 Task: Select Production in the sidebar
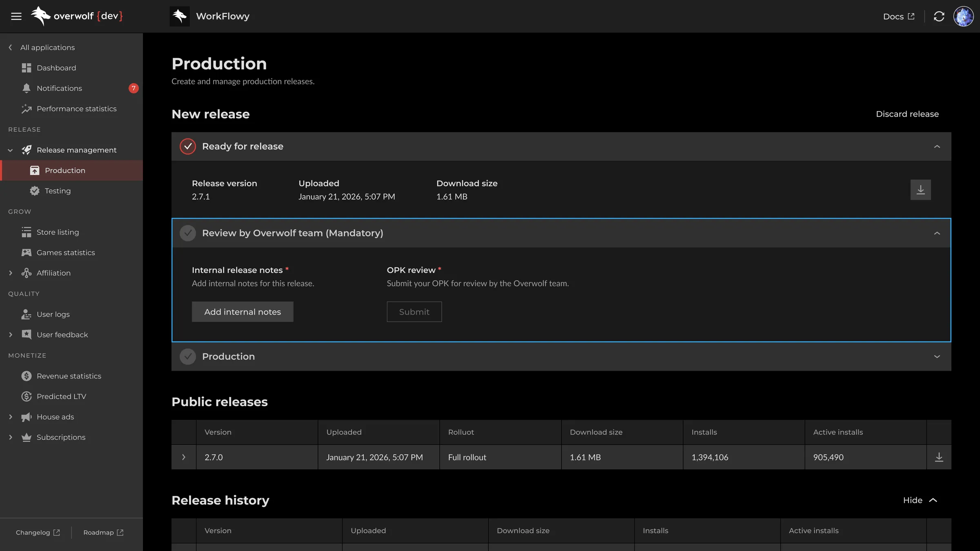(72, 171)
